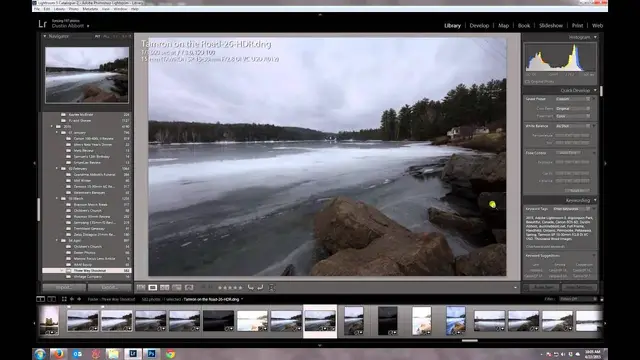
Task: Toggle filmstrip filter switch
Action: point(602,299)
